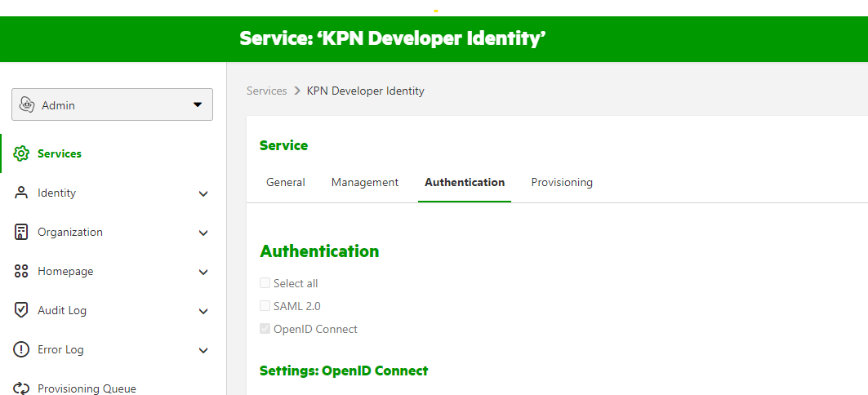
Task: Expand the Audit Log menu chevron
Action: click(203, 312)
